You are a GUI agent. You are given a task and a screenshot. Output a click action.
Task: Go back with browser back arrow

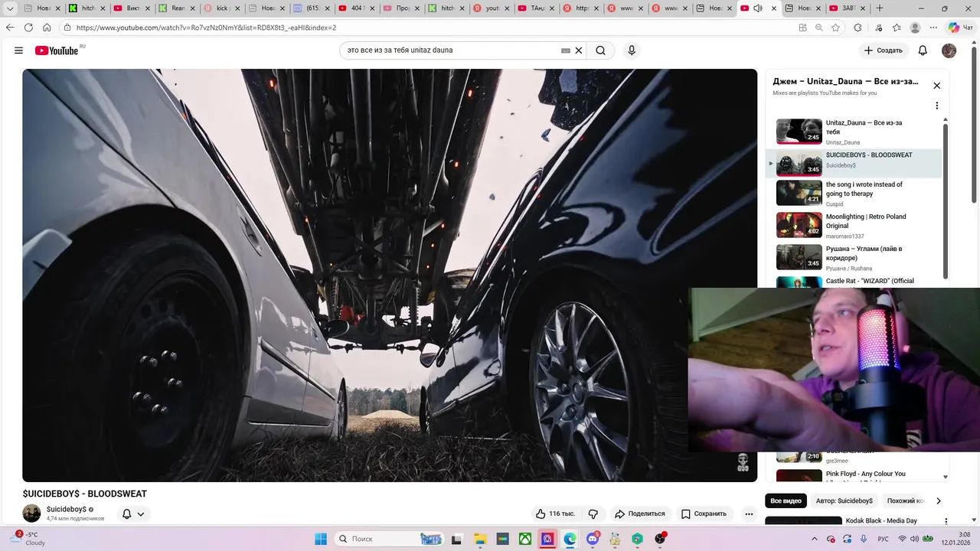coord(10,28)
